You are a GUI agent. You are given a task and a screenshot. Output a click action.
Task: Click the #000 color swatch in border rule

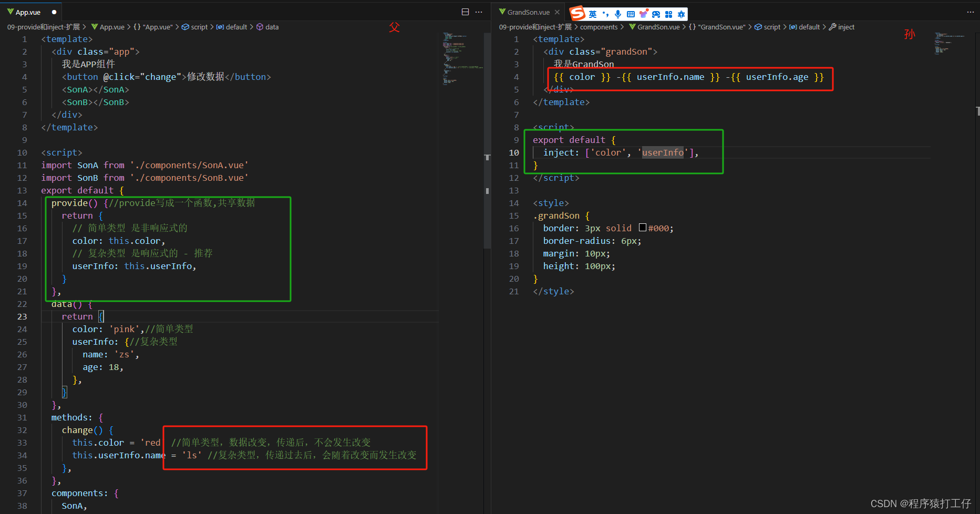(x=642, y=228)
